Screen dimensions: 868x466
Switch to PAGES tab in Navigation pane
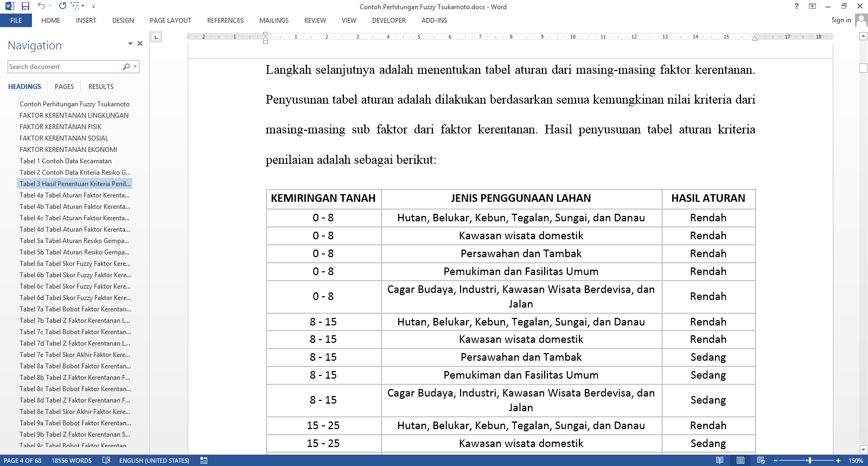point(64,87)
